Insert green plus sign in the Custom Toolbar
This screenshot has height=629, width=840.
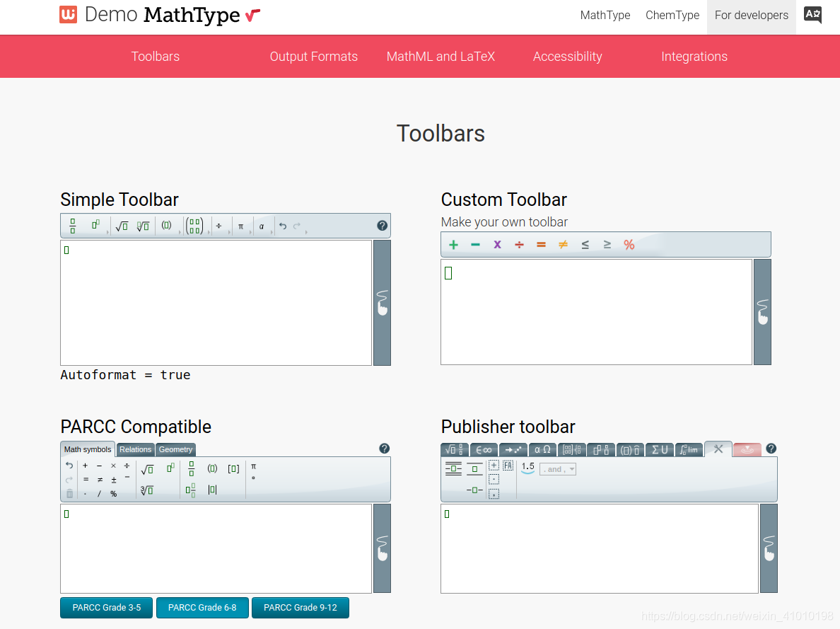(454, 245)
